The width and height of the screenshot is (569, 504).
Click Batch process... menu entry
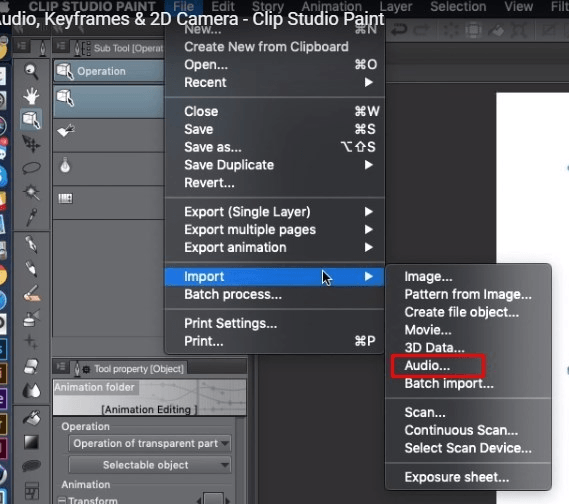pyautogui.click(x=275, y=294)
